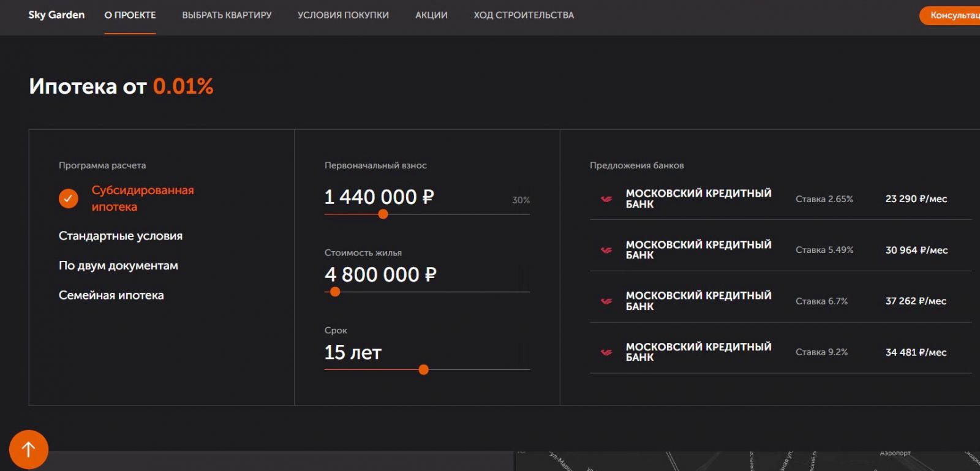Open the bank offer with Ставка 6.7%

click(x=781, y=301)
